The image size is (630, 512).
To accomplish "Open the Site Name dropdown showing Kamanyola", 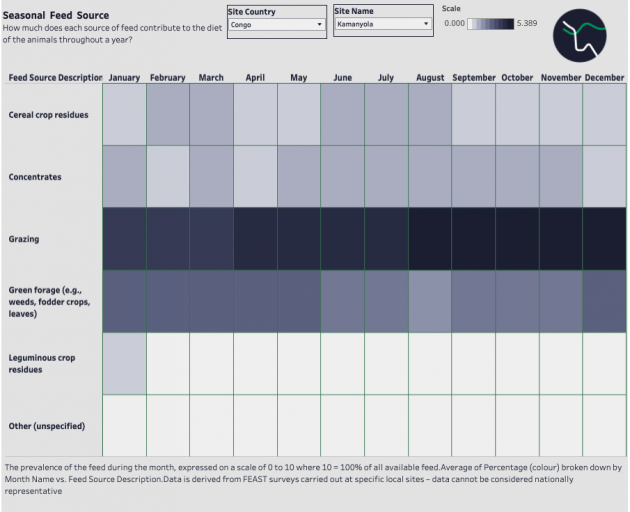I will click(383, 24).
